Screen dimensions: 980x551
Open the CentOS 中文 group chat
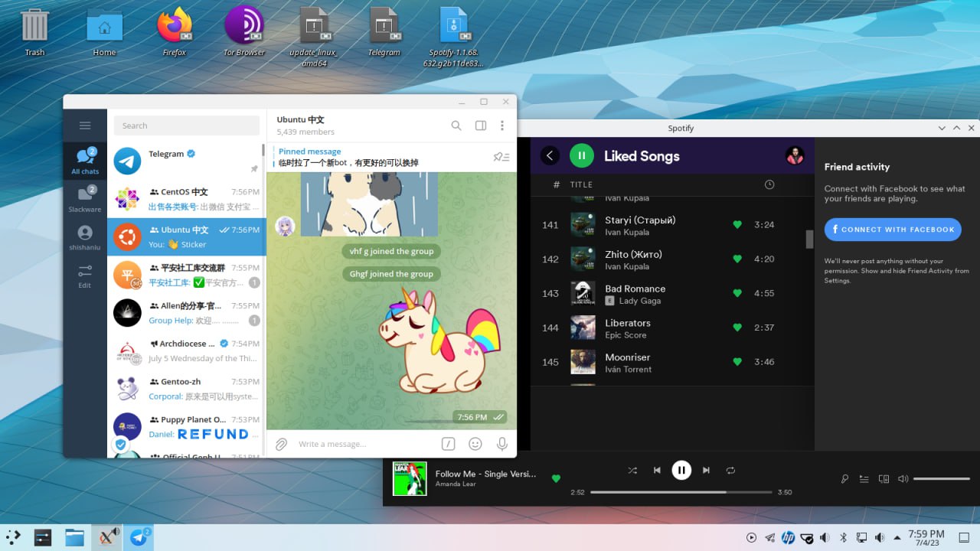pyautogui.click(x=187, y=199)
